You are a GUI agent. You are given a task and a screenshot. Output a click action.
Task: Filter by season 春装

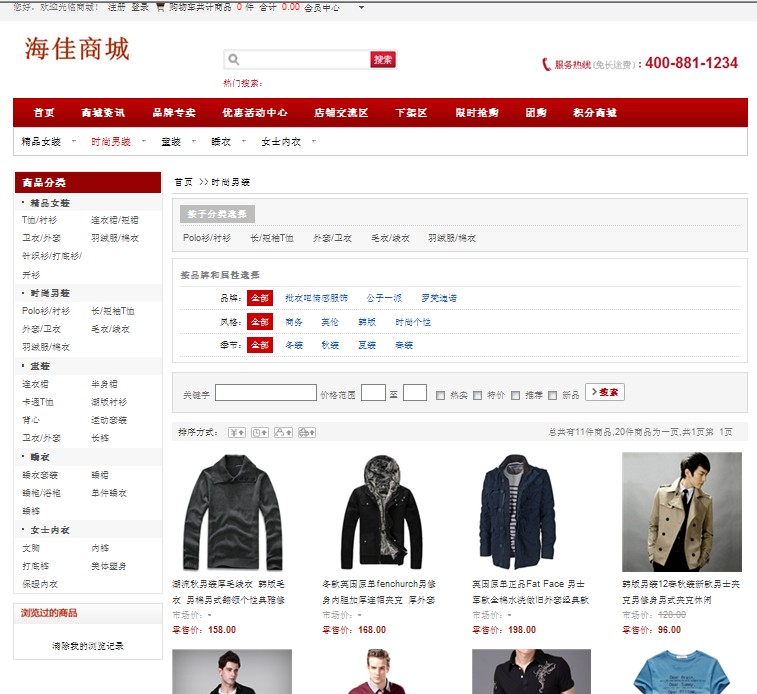coord(404,345)
